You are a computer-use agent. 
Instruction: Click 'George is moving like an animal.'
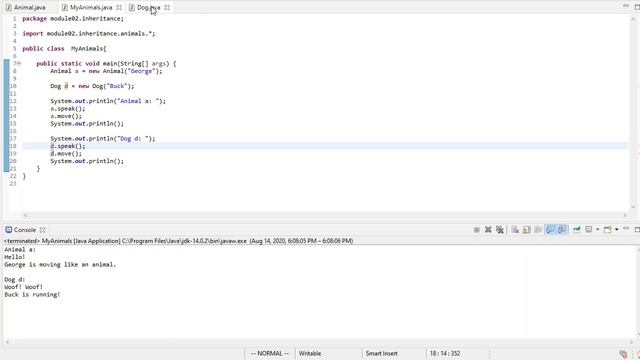(60, 264)
